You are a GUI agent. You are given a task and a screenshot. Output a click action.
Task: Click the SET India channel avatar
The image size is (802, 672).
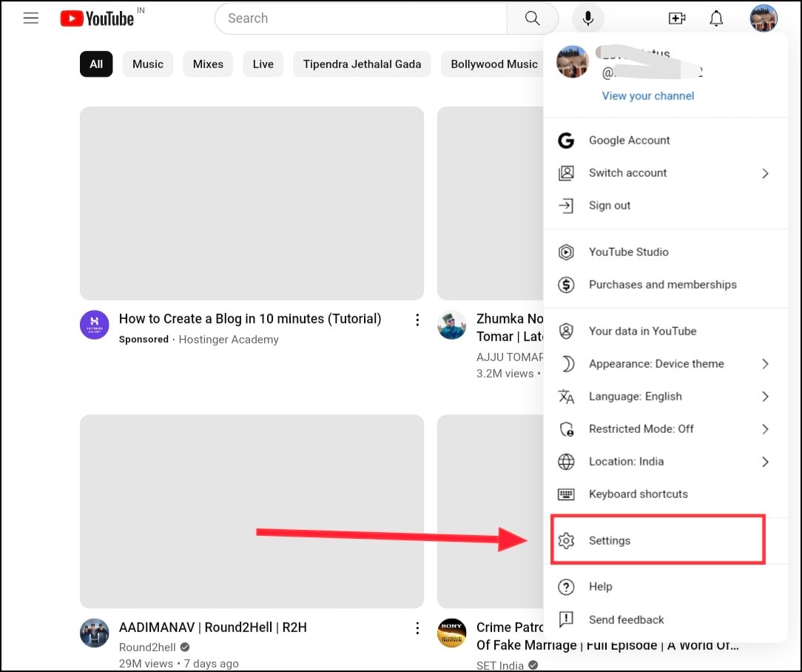click(x=451, y=633)
